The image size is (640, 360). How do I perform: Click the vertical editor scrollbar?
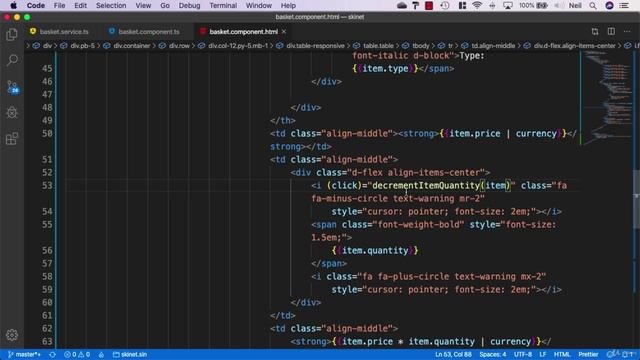[x=636, y=200]
